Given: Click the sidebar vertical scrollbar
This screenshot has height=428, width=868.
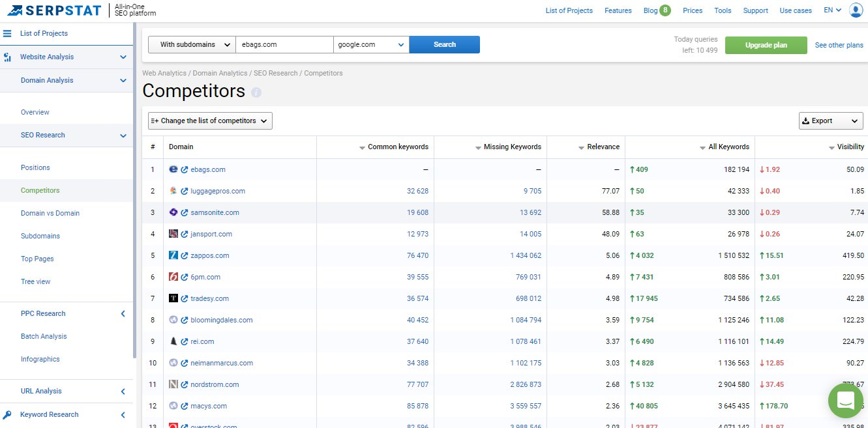Looking at the screenshot, I should (134, 189).
